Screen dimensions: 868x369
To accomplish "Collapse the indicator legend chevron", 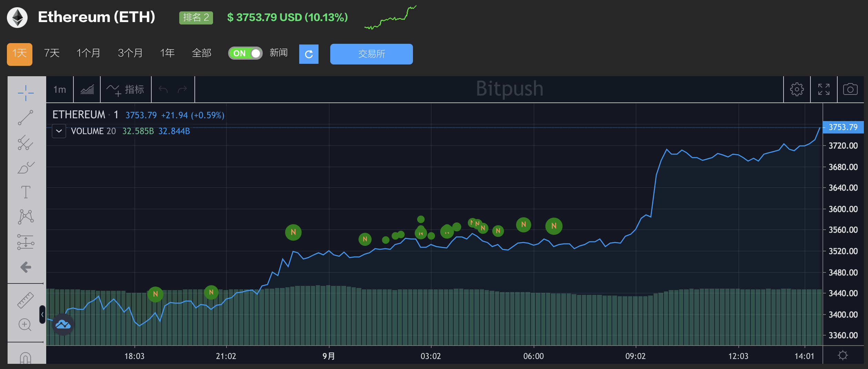I will tap(59, 131).
